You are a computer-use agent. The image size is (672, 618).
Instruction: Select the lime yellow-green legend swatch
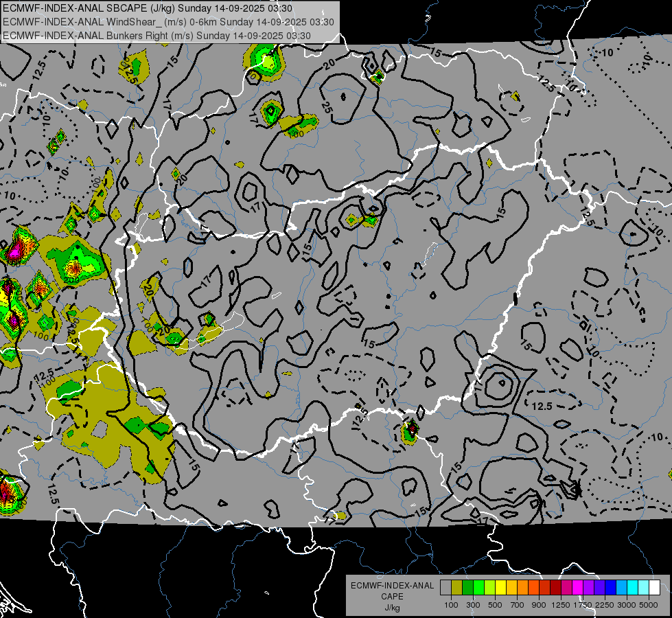[x=489, y=588]
